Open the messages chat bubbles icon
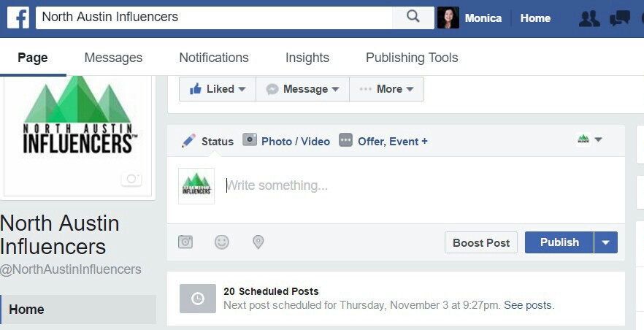644x330 pixels. tap(620, 18)
